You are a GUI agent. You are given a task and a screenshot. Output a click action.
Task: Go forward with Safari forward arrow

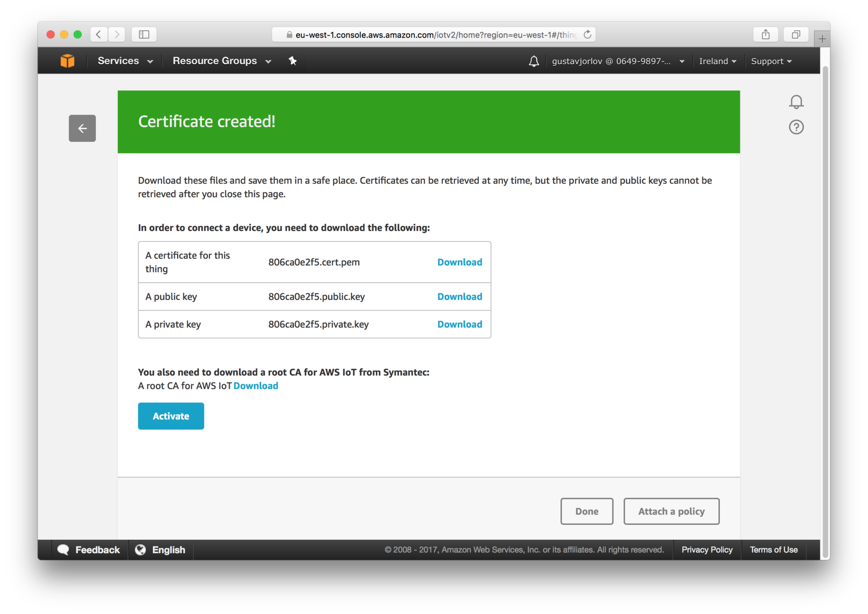pyautogui.click(x=117, y=35)
